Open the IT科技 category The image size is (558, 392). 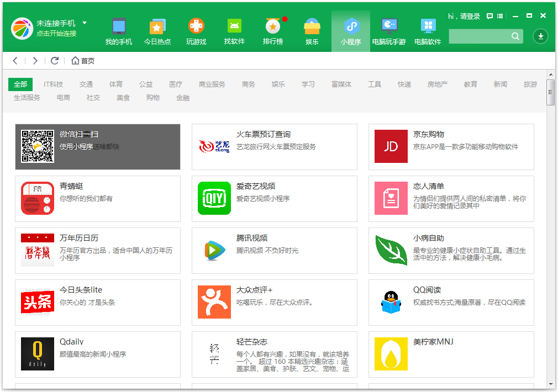point(52,84)
